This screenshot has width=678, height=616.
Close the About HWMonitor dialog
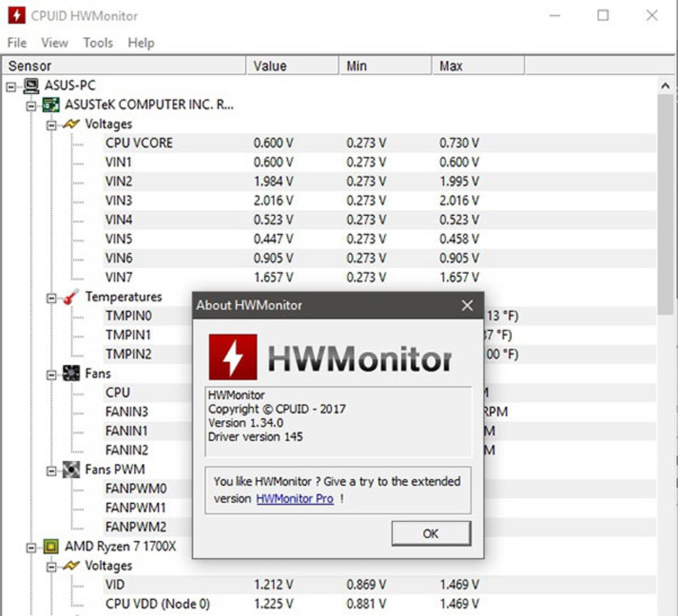(x=467, y=306)
